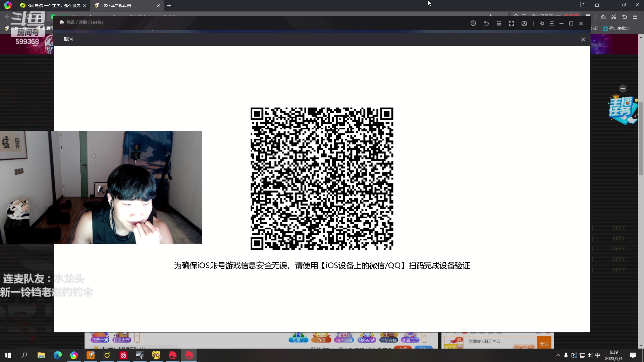This screenshot has width=644, height=362.
Task: Switch to 360导航 browser tab
Action: (x=54, y=5)
